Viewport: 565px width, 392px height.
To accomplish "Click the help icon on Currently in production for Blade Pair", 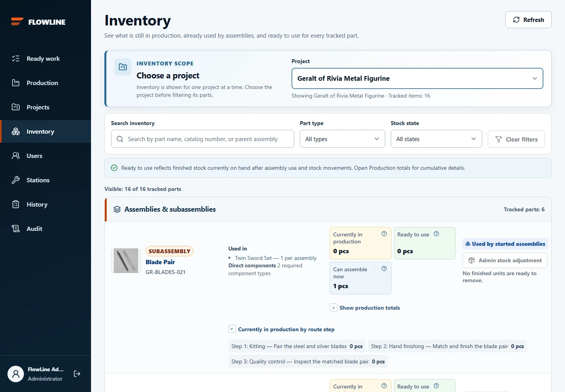I will point(384,234).
